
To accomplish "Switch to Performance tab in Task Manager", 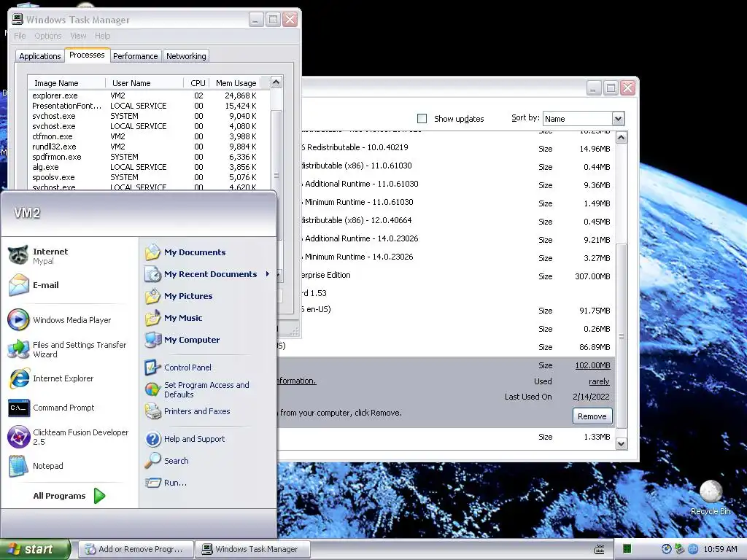I will point(135,56).
